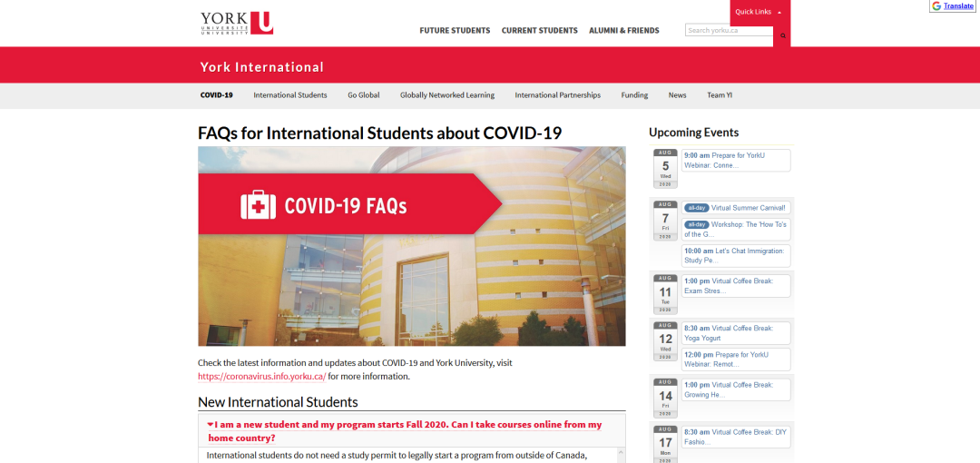980x463 pixels.
Task: Open the Aug 11 calendar date icon
Action: click(665, 294)
